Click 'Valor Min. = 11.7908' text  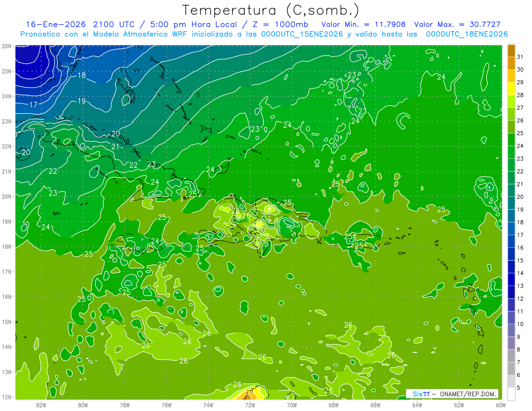tap(364, 24)
